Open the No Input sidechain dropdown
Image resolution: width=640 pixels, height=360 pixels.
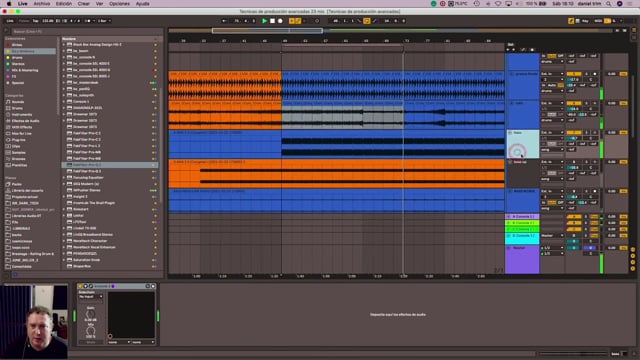91,297
